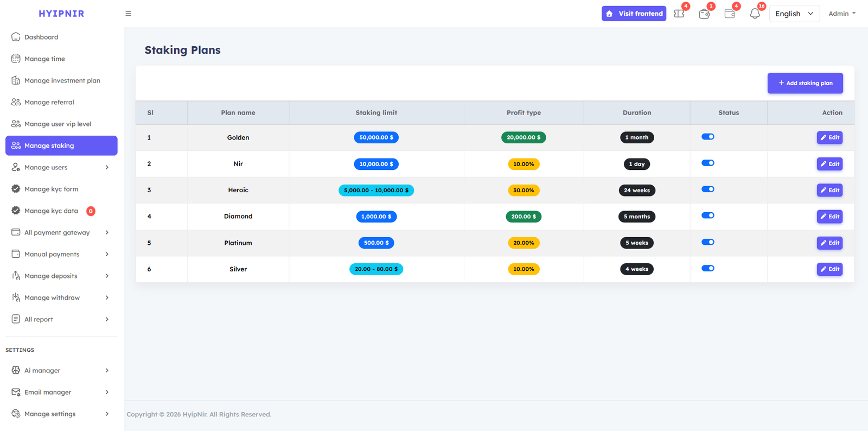This screenshot has height=431, width=868.
Task: Click the HYIPNIR logo
Action: pos(61,14)
